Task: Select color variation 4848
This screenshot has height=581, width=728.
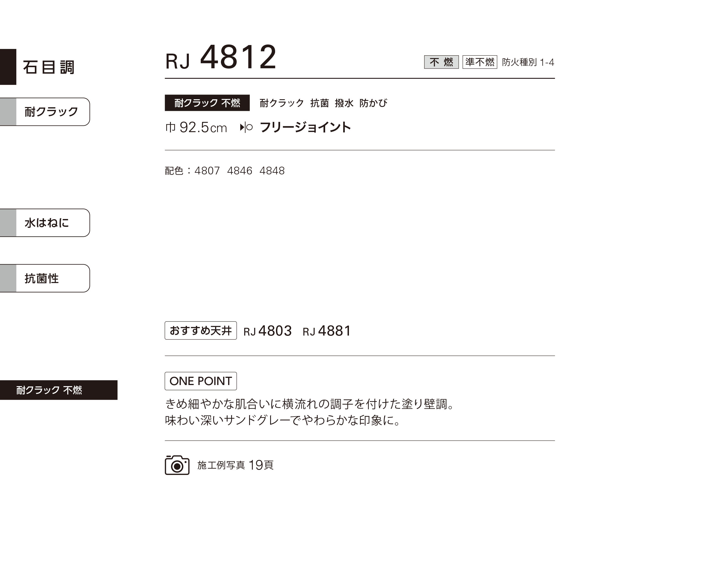Action: click(x=272, y=171)
